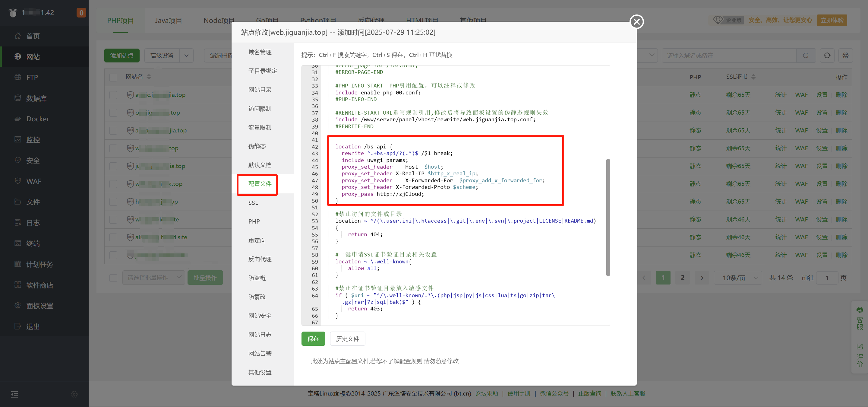Image resolution: width=868 pixels, height=407 pixels.
Task: Click the refresh icon beside search box
Action: [x=827, y=56]
